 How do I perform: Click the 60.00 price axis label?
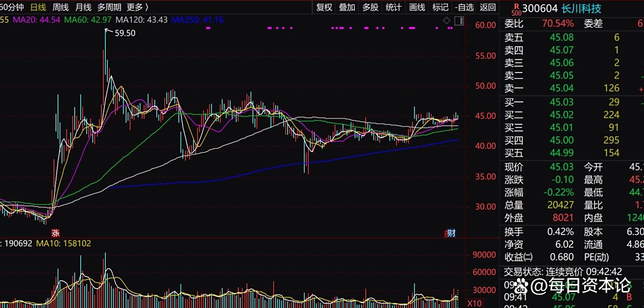coord(486,25)
